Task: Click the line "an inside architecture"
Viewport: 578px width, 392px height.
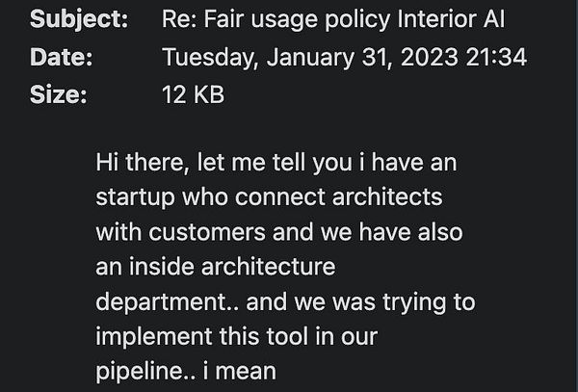Action: 215,267
